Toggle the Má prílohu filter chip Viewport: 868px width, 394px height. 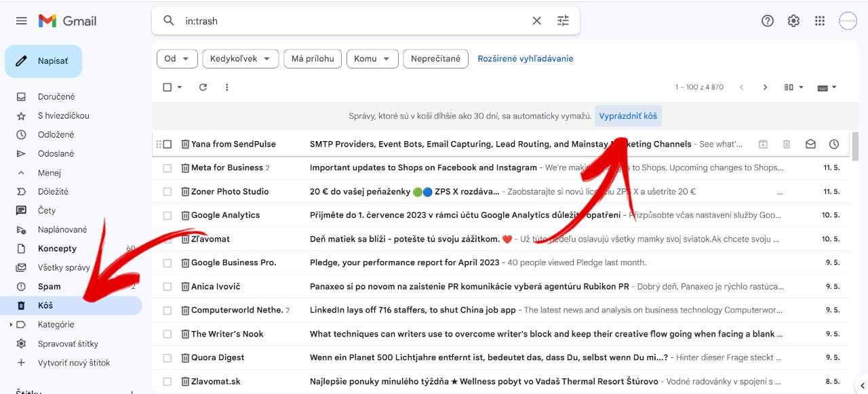tap(313, 59)
